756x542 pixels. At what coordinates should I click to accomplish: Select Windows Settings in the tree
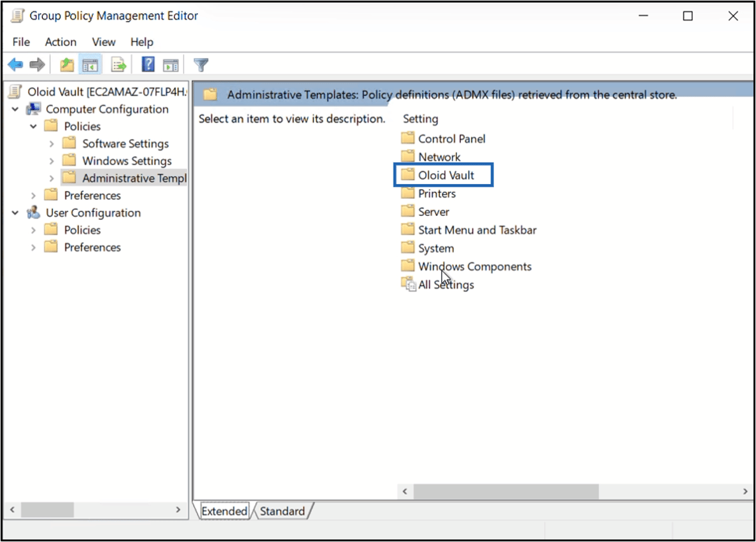[127, 160]
